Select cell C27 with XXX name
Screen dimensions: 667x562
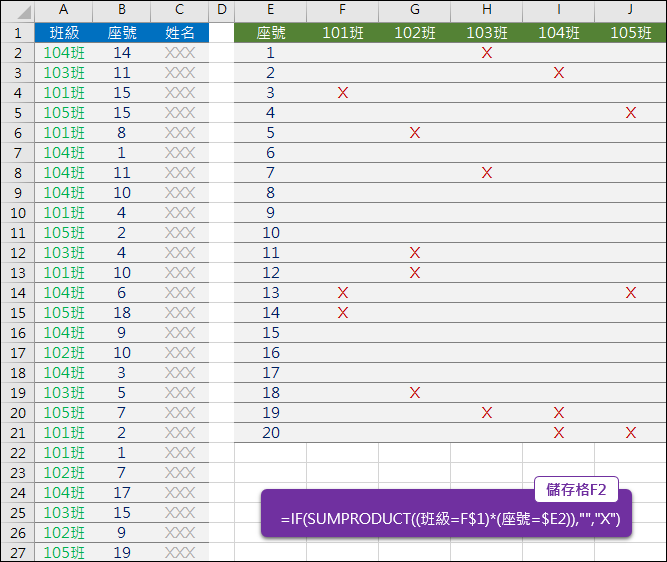(180, 553)
